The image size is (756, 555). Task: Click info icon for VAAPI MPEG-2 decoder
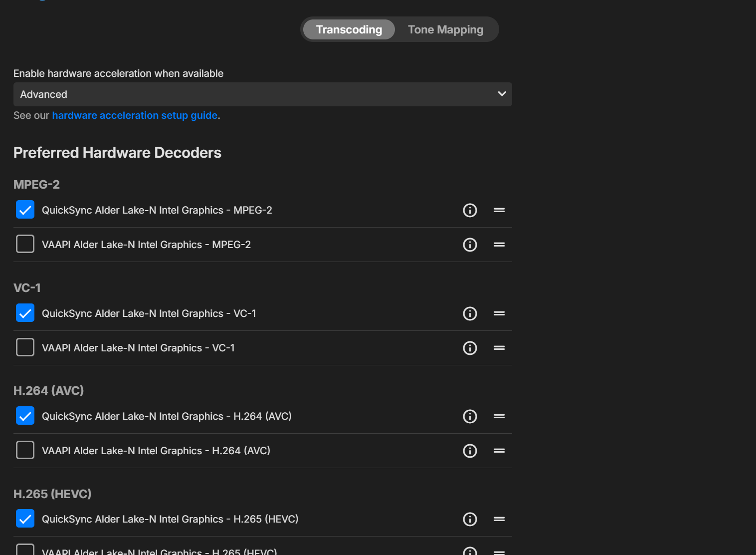[470, 245]
